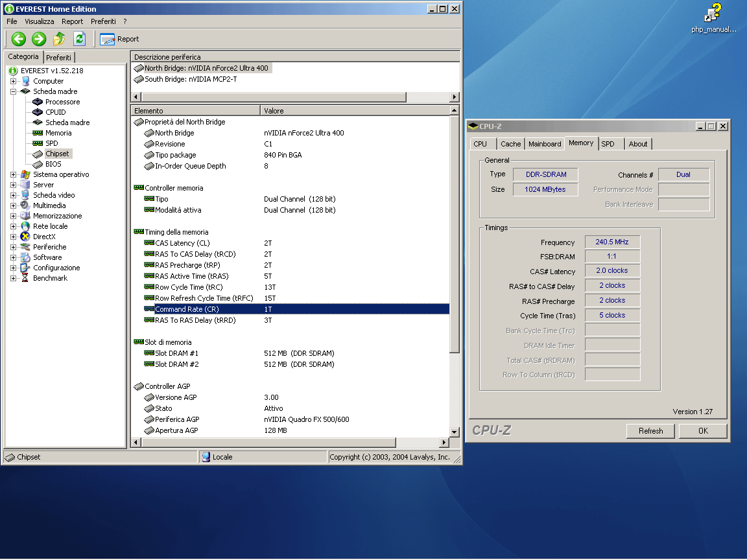The width and height of the screenshot is (747, 560).
Task: Click the Valore column header
Action: tap(355, 111)
